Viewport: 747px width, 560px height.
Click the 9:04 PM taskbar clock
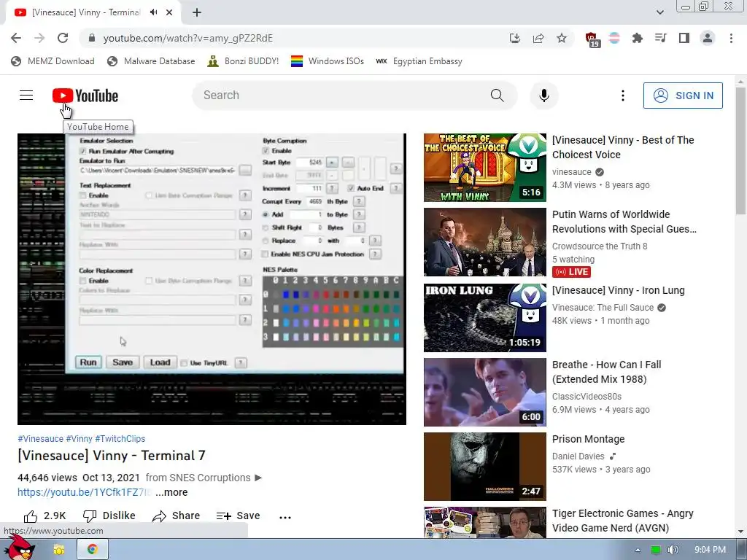click(x=710, y=550)
